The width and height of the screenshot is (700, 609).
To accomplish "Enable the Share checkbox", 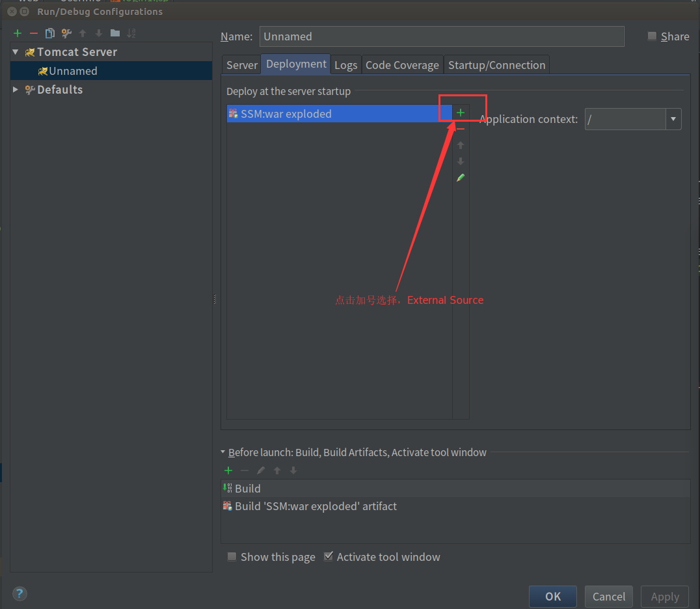I will coord(653,36).
